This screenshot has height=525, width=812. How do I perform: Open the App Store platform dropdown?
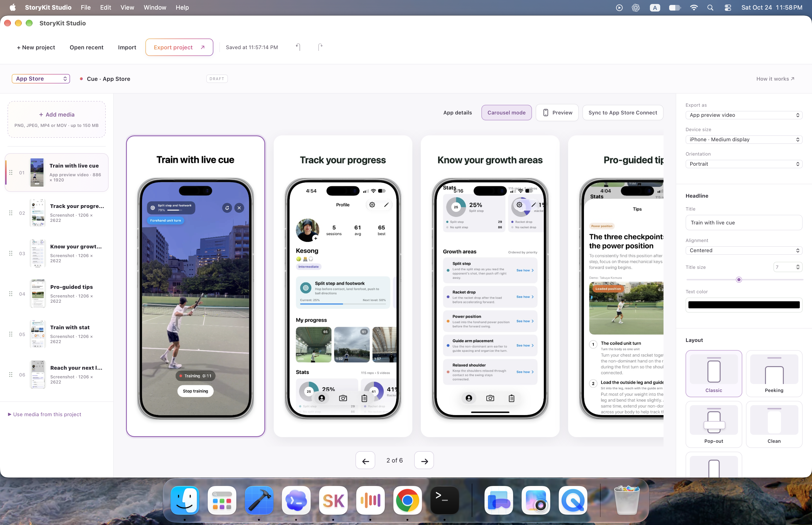click(41, 79)
